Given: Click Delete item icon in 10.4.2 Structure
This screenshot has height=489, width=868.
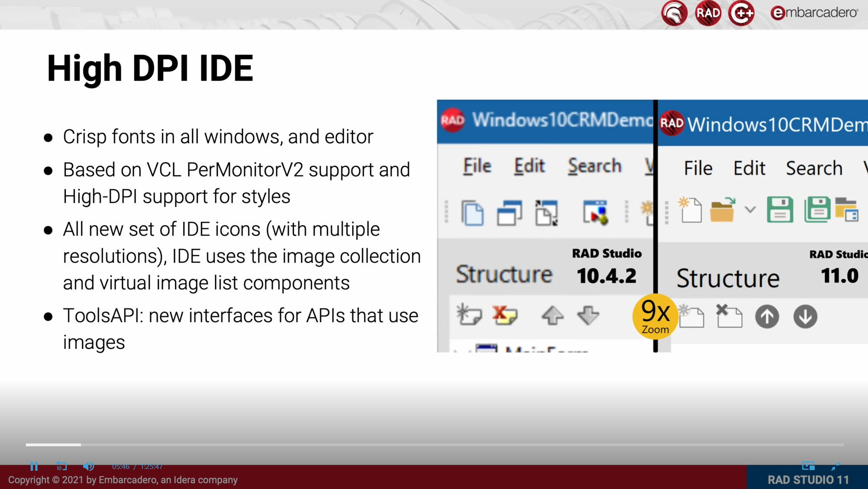Looking at the screenshot, I should pyautogui.click(x=505, y=314).
